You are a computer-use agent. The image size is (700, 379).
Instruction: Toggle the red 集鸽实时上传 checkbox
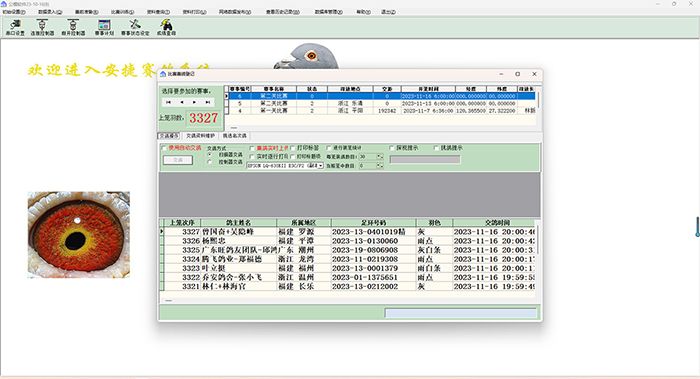tap(252, 148)
